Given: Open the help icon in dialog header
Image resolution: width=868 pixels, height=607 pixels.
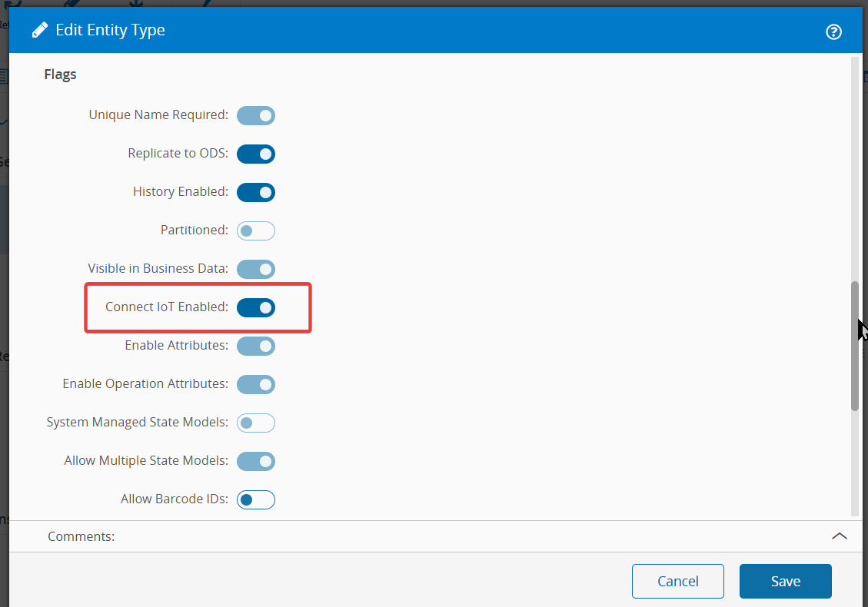Looking at the screenshot, I should tap(833, 32).
